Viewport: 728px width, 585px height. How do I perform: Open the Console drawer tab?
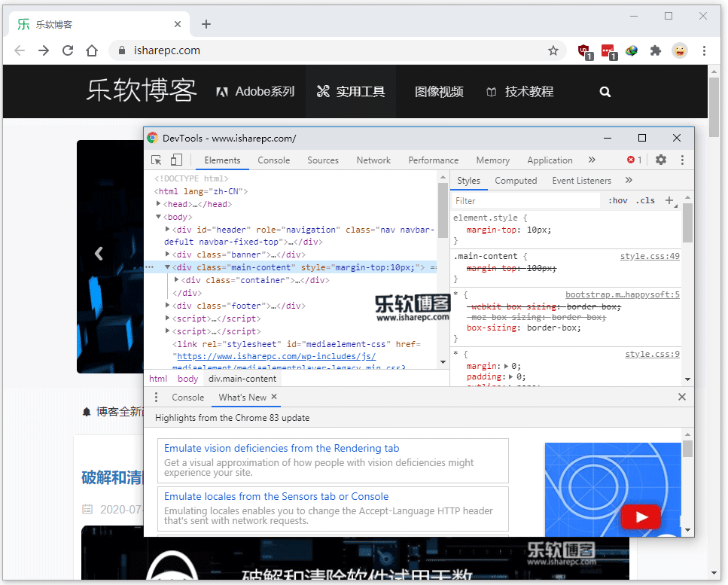[187, 398]
